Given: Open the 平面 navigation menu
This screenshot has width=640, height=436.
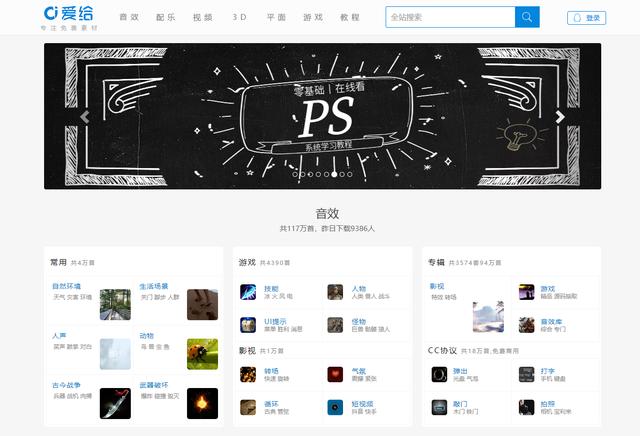Looking at the screenshot, I should pyautogui.click(x=276, y=17).
